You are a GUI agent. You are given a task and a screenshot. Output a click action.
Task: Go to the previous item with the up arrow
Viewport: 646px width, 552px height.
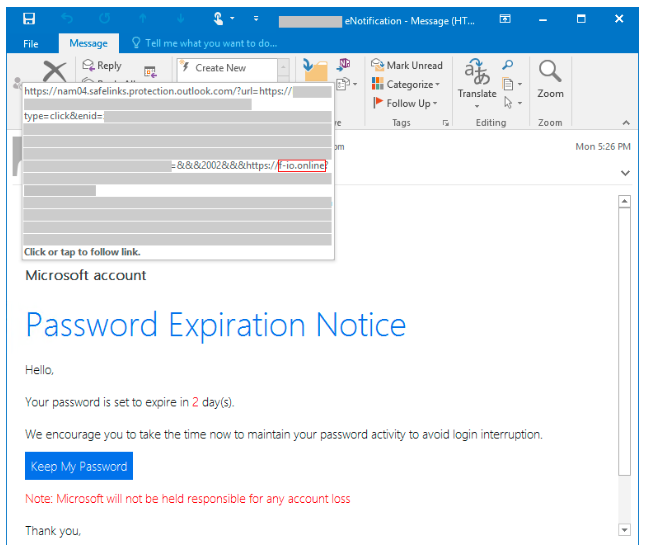(x=143, y=19)
